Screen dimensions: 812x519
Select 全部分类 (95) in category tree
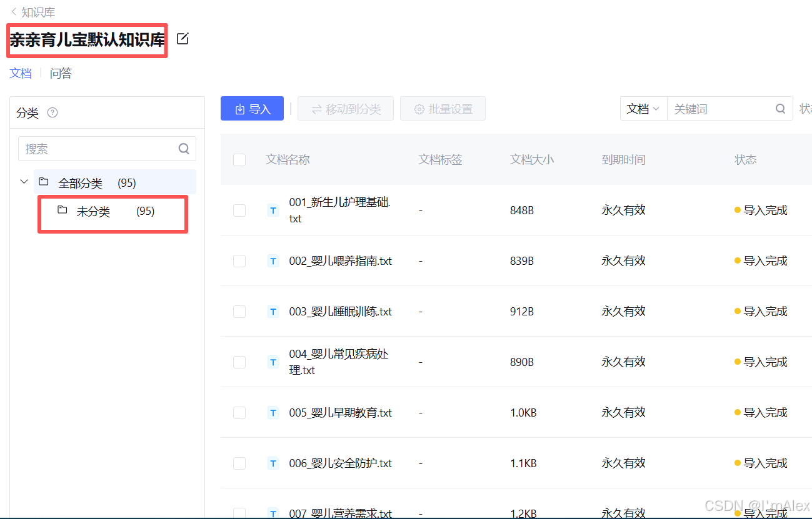click(x=115, y=182)
